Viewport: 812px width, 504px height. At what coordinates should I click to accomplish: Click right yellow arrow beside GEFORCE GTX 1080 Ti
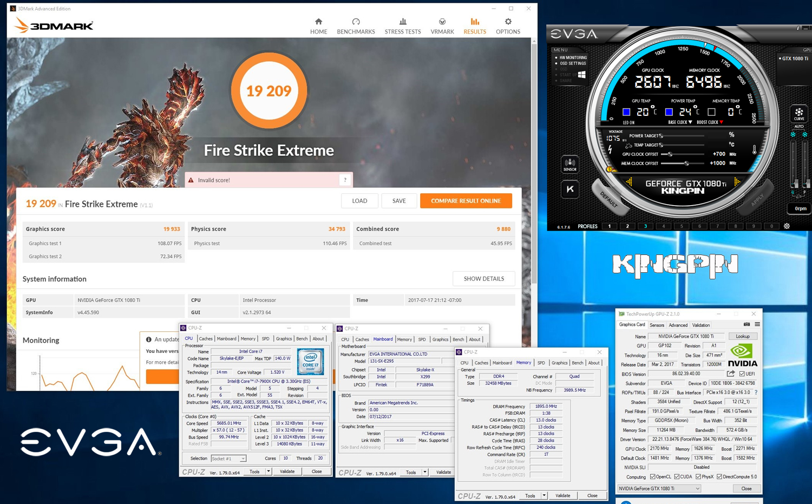click(737, 182)
